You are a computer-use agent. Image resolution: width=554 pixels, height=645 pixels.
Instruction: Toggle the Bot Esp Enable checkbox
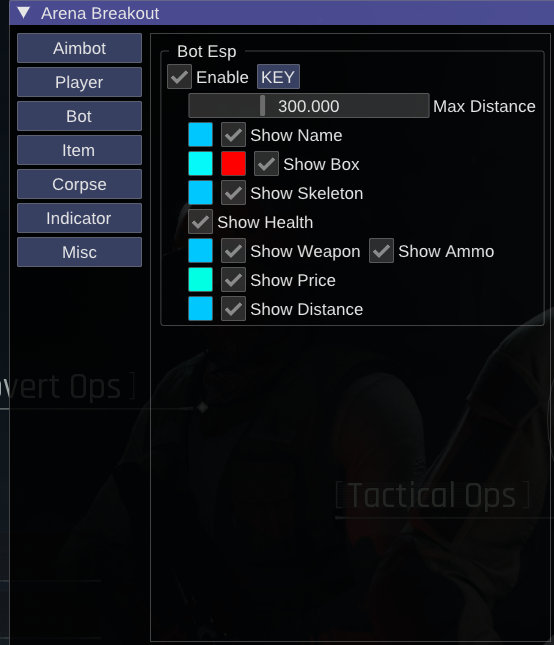coord(179,77)
